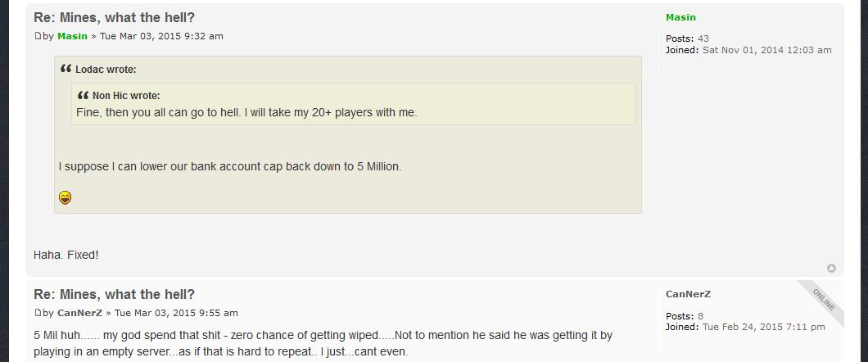Click the laughing smiley emoji in the quote
The image size is (868, 362).
coord(65,197)
